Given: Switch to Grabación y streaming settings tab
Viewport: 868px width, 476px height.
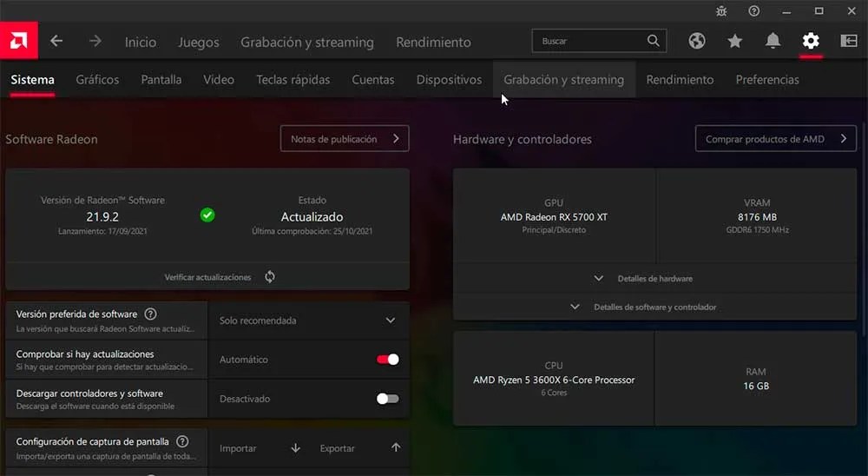Looking at the screenshot, I should click(563, 79).
